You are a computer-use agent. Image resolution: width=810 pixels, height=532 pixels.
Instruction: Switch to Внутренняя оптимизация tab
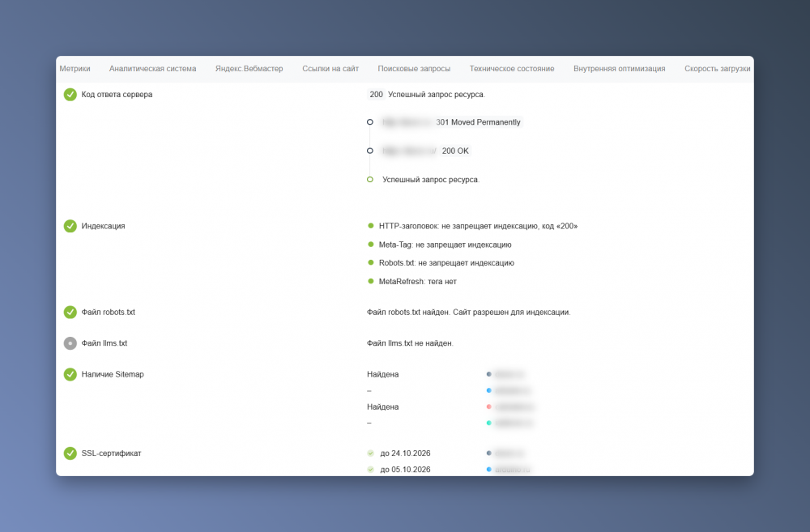[x=619, y=69]
